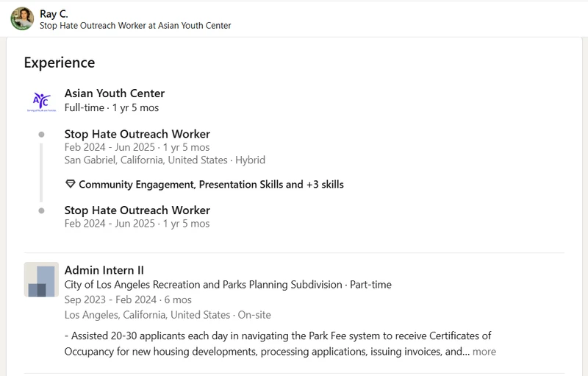Screen dimensions: 588x376
Task: Click the Experience section heading
Action: (60, 63)
